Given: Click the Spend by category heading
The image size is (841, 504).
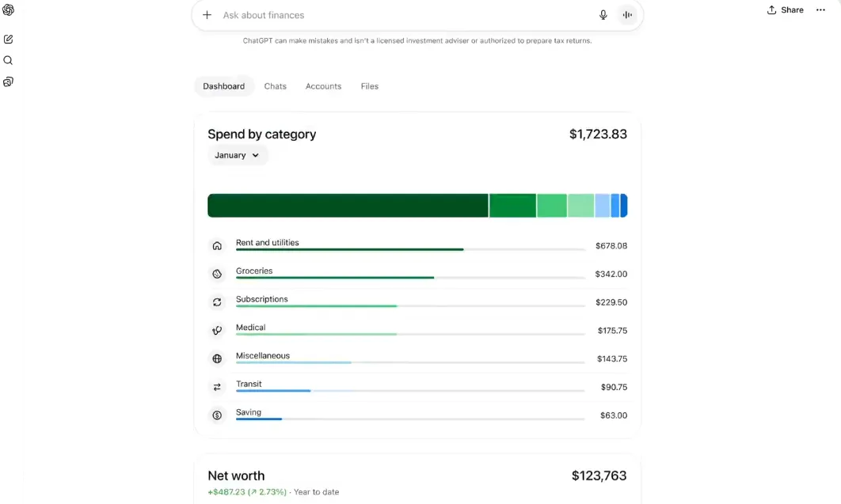Looking at the screenshot, I should click(x=262, y=134).
